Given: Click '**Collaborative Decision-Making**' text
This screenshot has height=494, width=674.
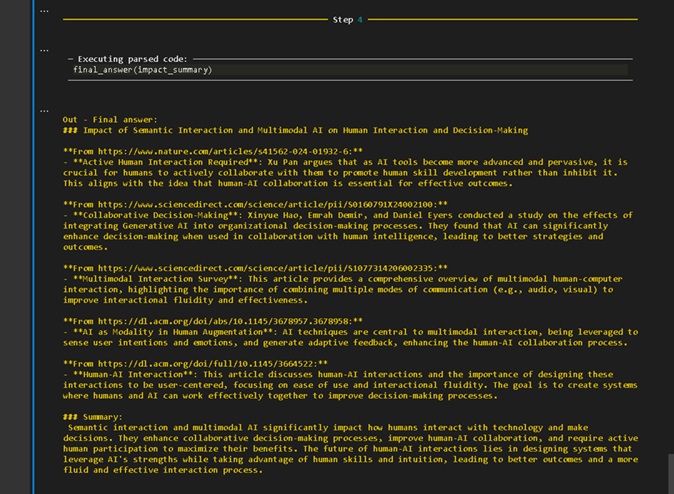Looking at the screenshot, I should [157, 215].
